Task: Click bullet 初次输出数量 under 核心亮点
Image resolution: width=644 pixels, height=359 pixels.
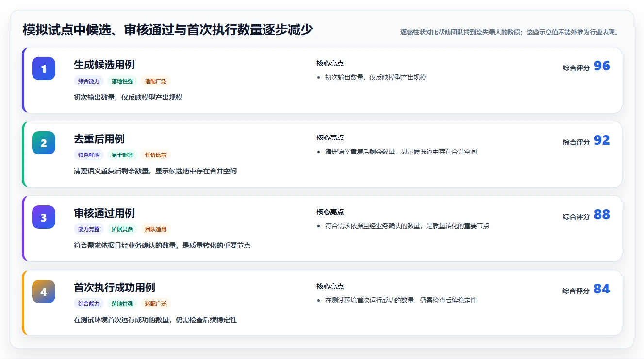Action: tap(376, 77)
